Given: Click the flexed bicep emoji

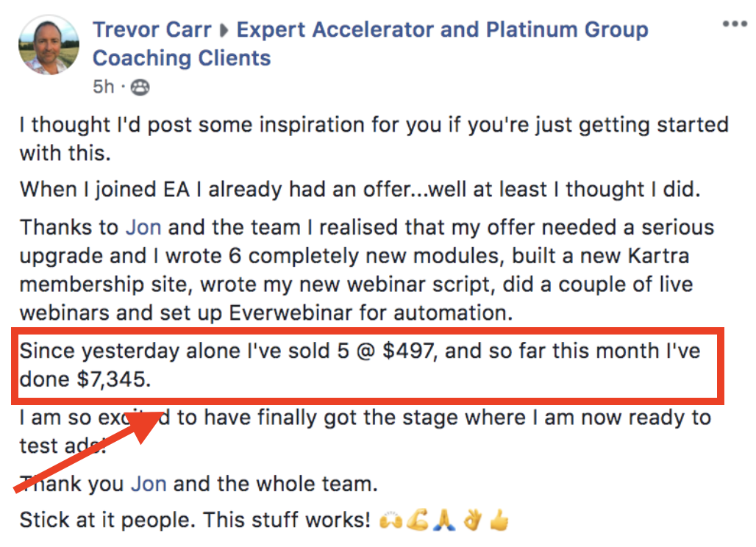Looking at the screenshot, I should click(x=418, y=520).
